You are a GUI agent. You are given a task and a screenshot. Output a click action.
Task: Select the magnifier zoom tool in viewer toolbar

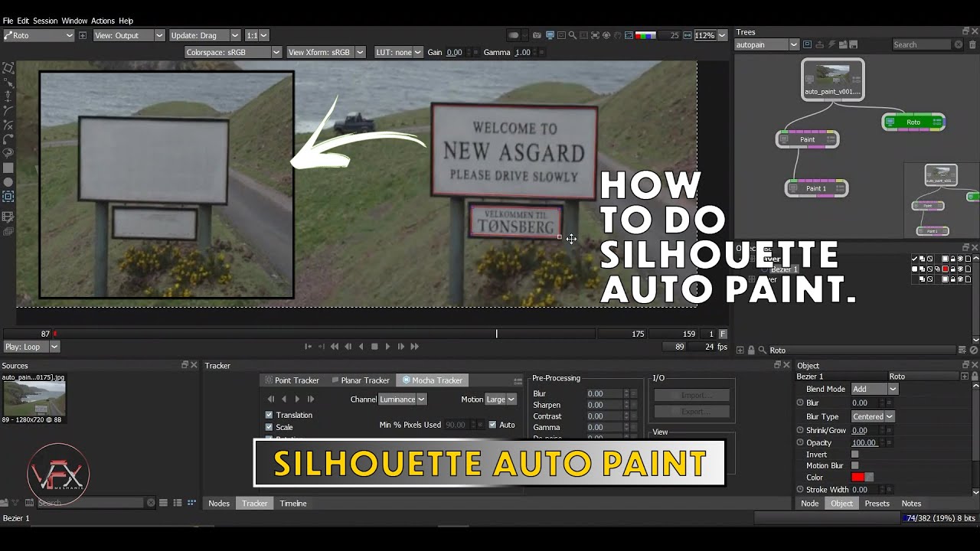click(573, 35)
